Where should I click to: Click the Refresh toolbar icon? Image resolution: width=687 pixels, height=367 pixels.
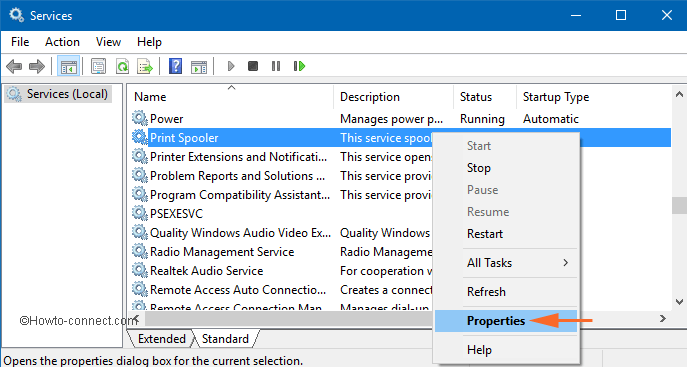click(122, 67)
